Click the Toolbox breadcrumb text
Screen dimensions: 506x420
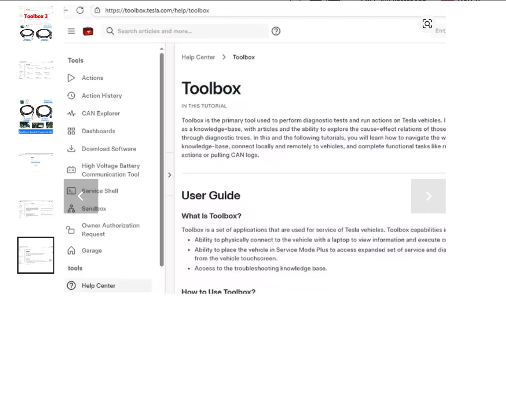tap(244, 57)
